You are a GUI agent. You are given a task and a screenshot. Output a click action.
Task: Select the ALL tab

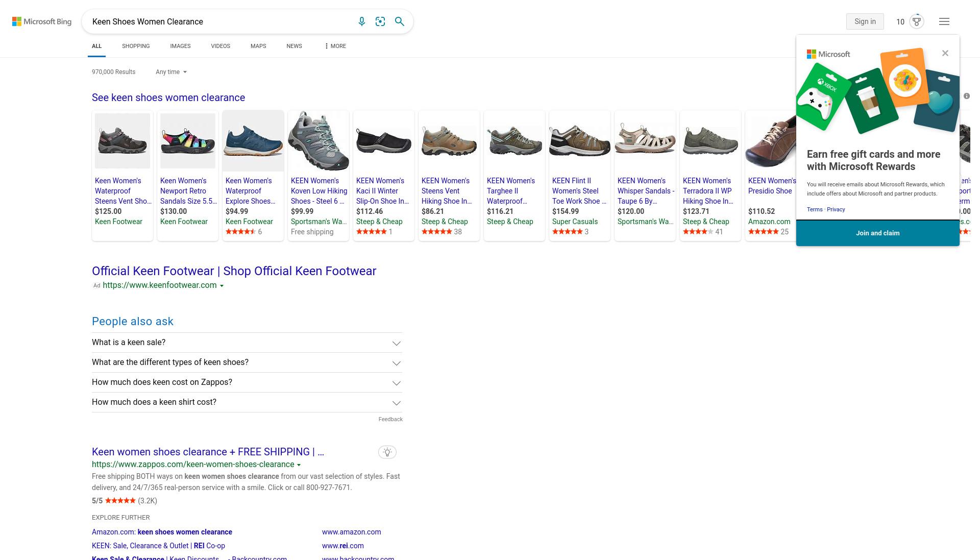pyautogui.click(x=96, y=46)
